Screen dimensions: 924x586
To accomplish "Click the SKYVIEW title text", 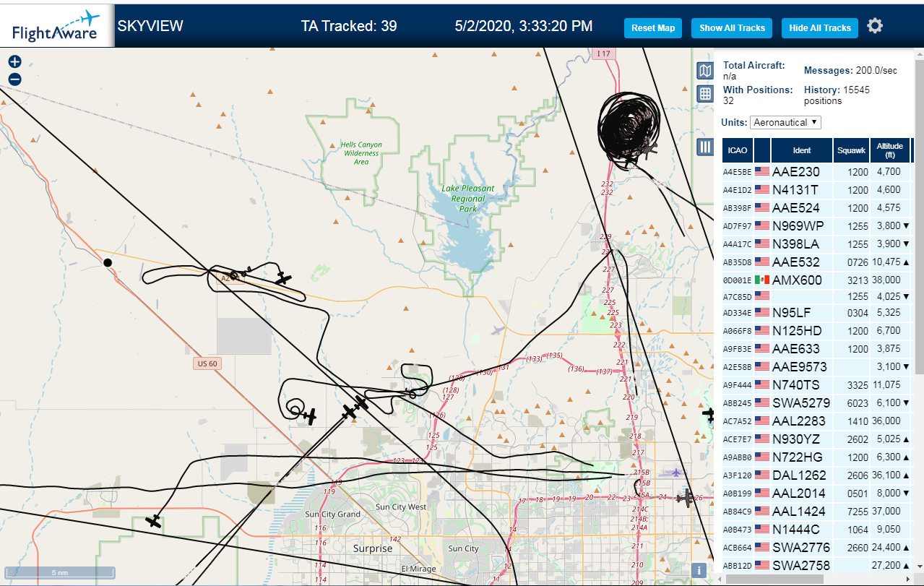I will coord(150,26).
